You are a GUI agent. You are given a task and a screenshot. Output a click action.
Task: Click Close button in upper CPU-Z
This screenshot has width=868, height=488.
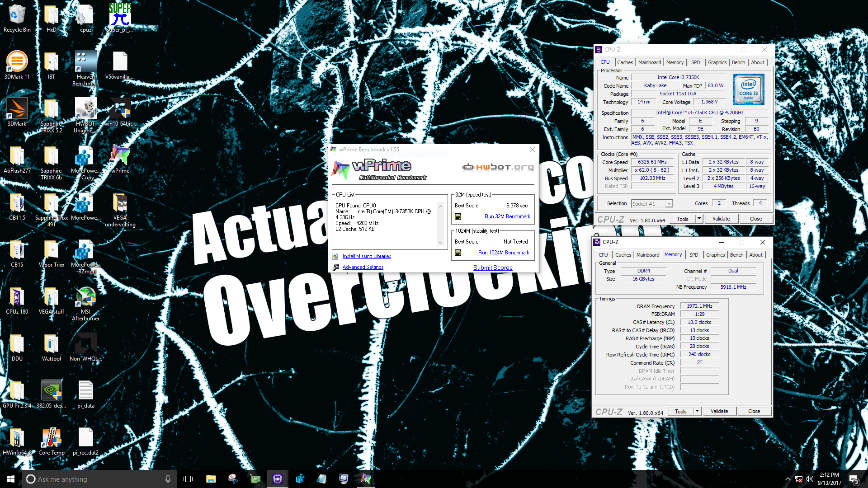tap(756, 219)
